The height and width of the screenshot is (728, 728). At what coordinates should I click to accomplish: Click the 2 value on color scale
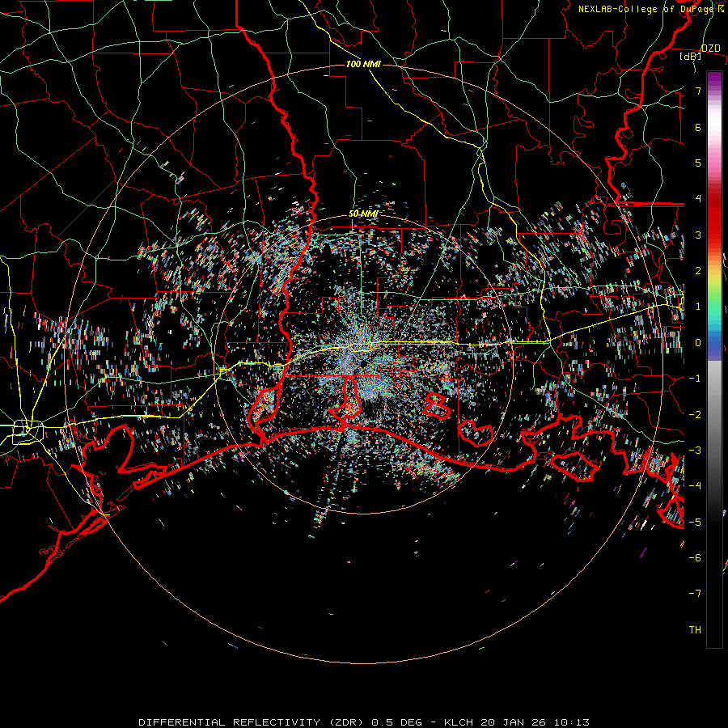(698, 271)
